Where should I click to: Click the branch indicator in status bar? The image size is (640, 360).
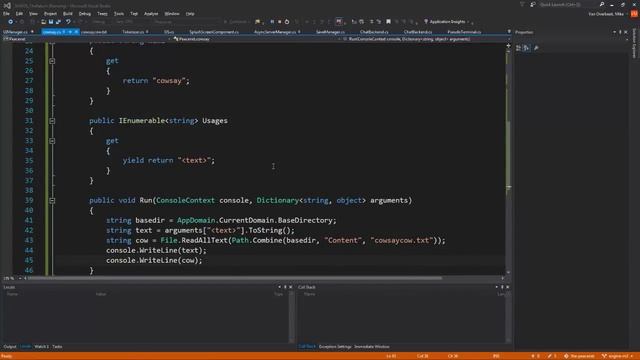pyautogui.click(x=618, y=356)
